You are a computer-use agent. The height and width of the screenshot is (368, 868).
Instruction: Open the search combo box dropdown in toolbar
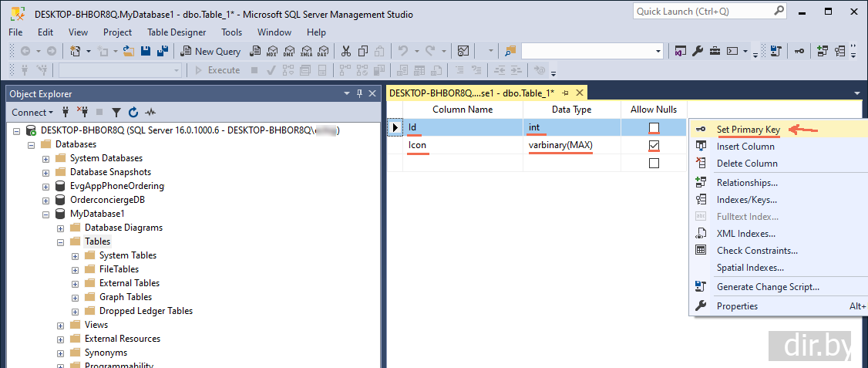coord(658,51)
